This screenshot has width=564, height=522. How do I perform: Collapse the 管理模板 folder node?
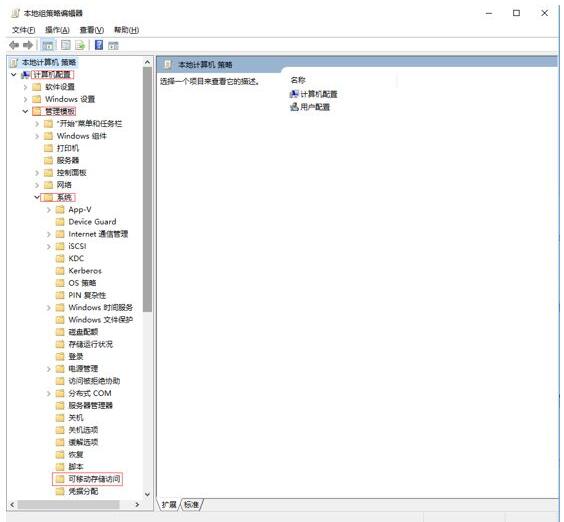[x=25, y=111]
